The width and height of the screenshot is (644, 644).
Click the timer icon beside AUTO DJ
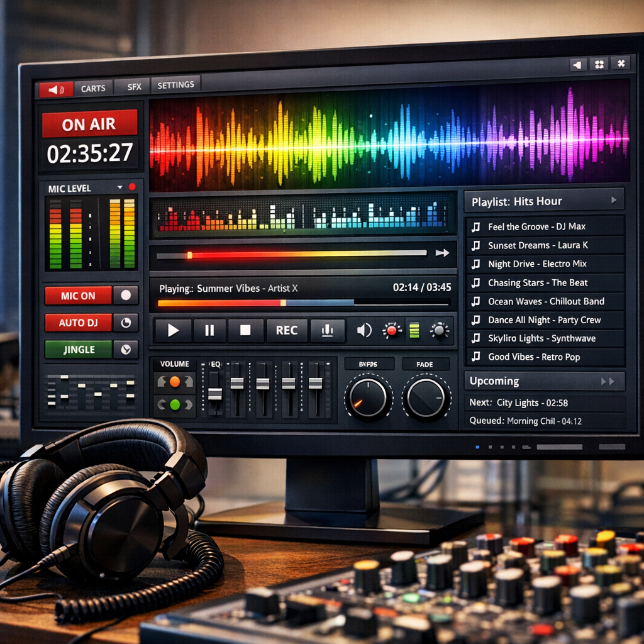tap(126, 323)
